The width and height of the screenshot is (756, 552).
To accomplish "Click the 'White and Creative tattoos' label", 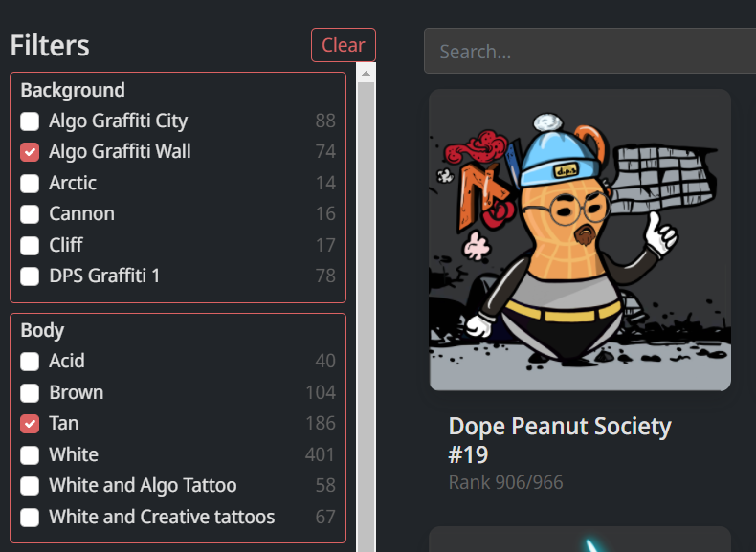I will coord(162,517).
